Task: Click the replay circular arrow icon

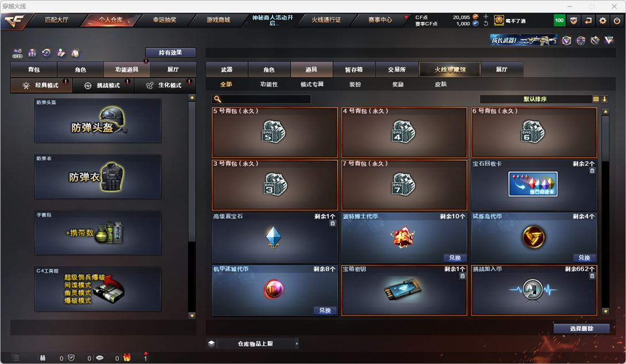Action: click(x=47, y=53)
